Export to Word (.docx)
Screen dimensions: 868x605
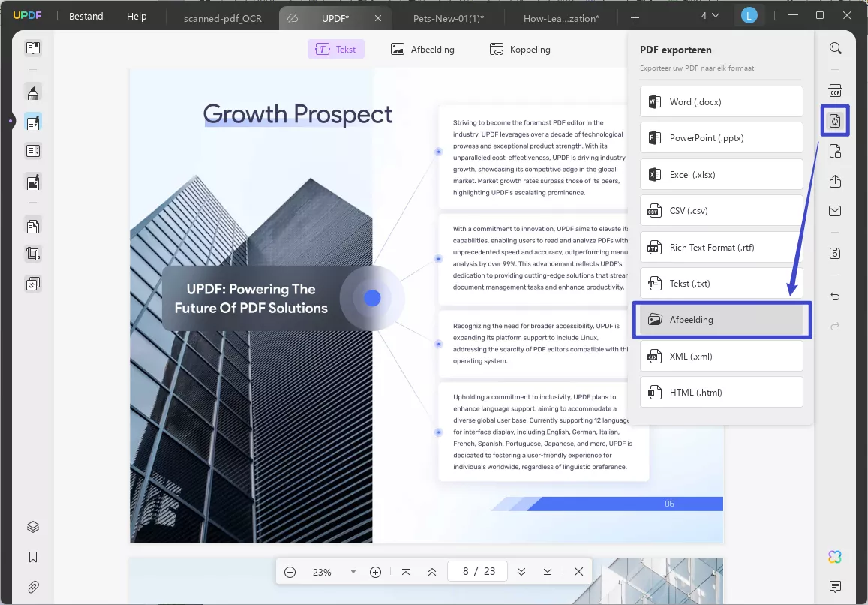click(721, 101)
